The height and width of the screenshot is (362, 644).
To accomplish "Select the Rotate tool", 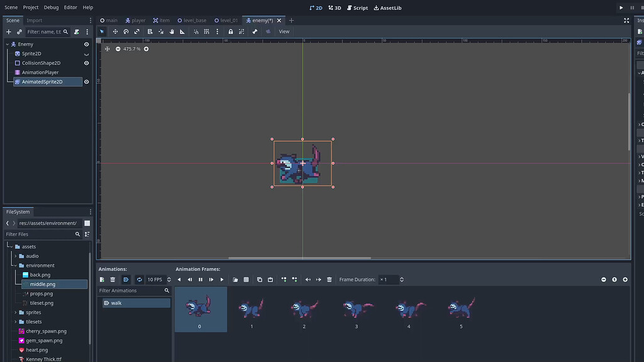I will click(x=126, y=31).
